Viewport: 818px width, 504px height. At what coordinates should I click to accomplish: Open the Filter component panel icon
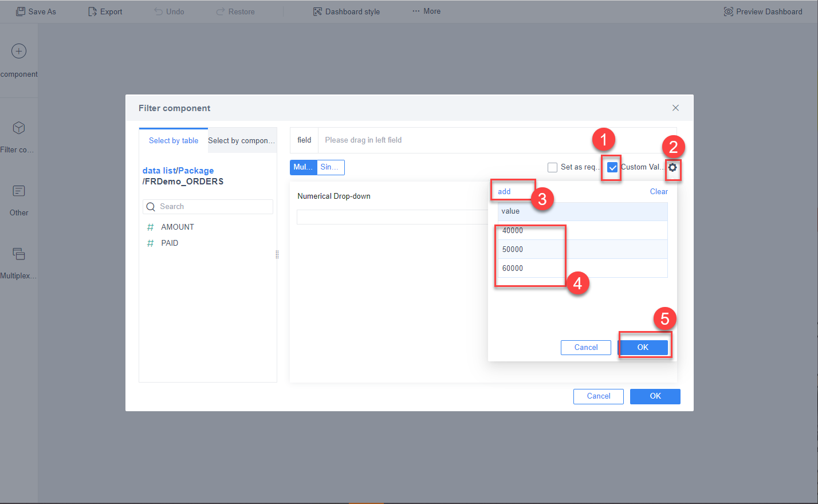tap(19, 128)
